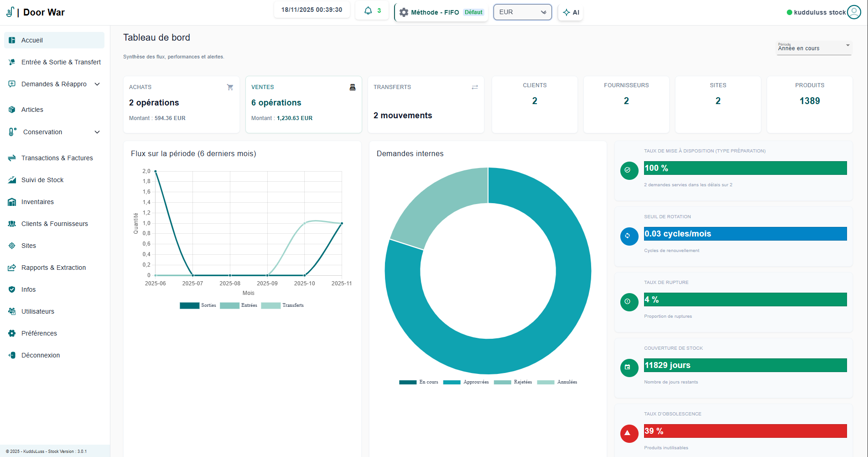This screenshot has width=868, height=457.
Task: Click the user profile avatar icon
Action: (x=854, y=12)
